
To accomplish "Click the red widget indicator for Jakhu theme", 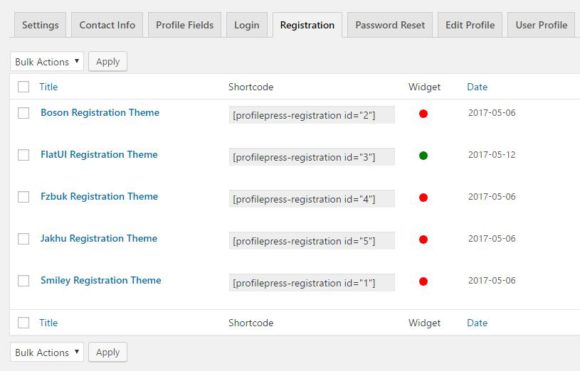I will click(423, 239).
